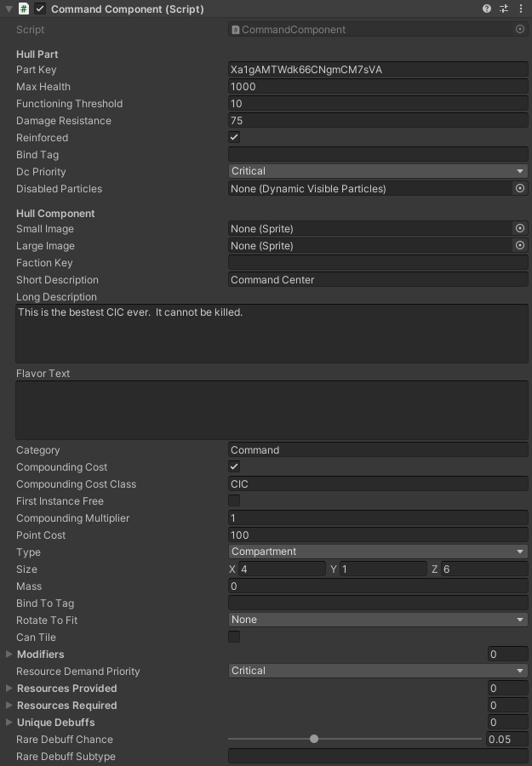Toggle the Can Tile checkbox
The width and height of the screenshot is (532, 766).
click(x=234, y=637)
